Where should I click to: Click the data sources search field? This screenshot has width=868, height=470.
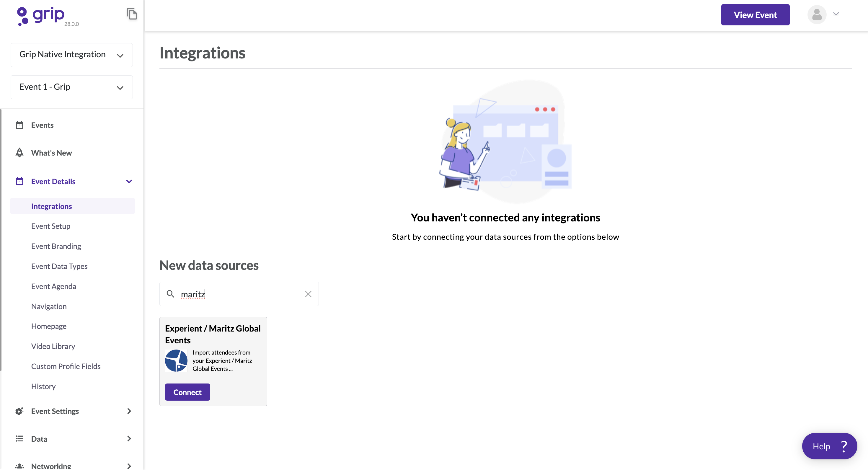[x=239, y=294]
